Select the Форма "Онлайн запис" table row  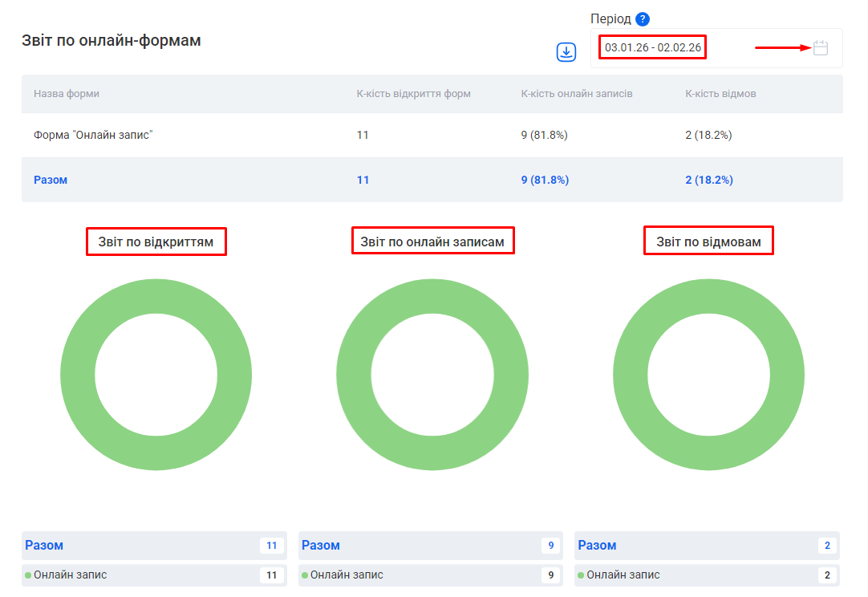pos(93,135)
